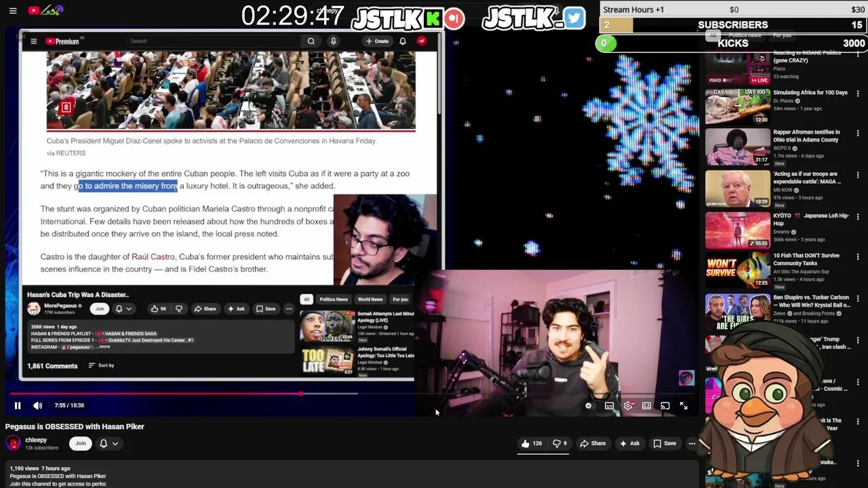868x488 pixels.
Task: Share this video
Action: point(592,443)
